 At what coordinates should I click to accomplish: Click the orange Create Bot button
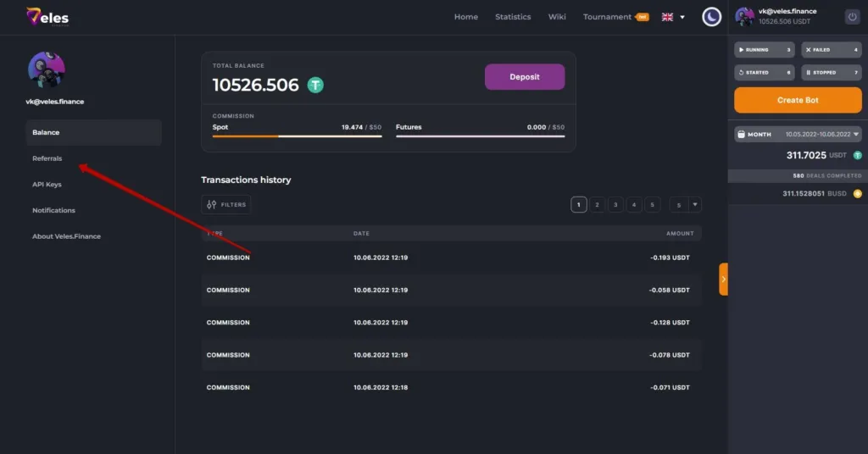[x=798, y=100]
